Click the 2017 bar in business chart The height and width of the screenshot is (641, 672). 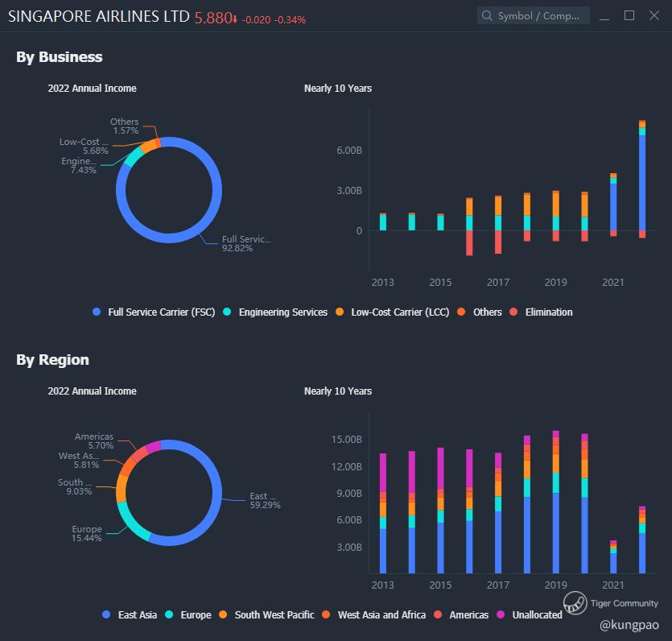498,225
